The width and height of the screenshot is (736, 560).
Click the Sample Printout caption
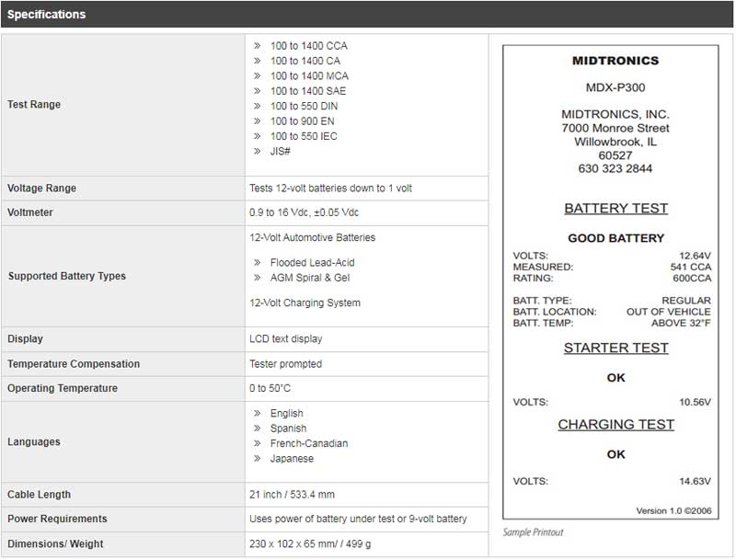point(533,532)
